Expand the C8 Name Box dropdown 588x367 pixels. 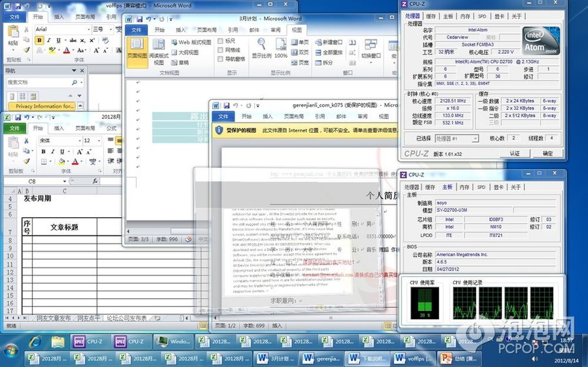pos(65,181)
